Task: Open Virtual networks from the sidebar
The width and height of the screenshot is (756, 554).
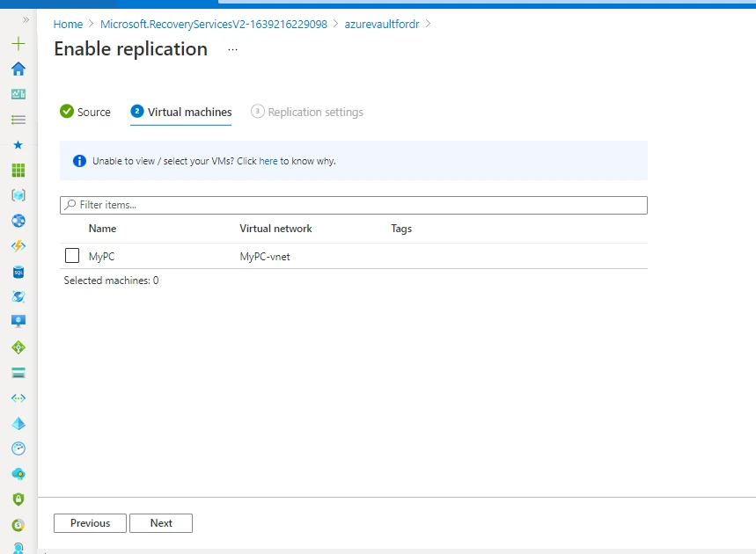Action: click(x=18, y=397)
